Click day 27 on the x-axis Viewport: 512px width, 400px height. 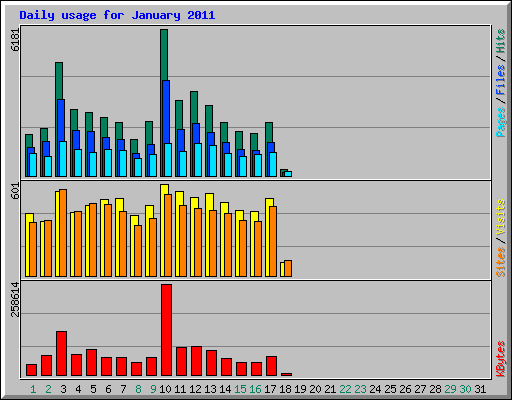(x=420, y=389)
